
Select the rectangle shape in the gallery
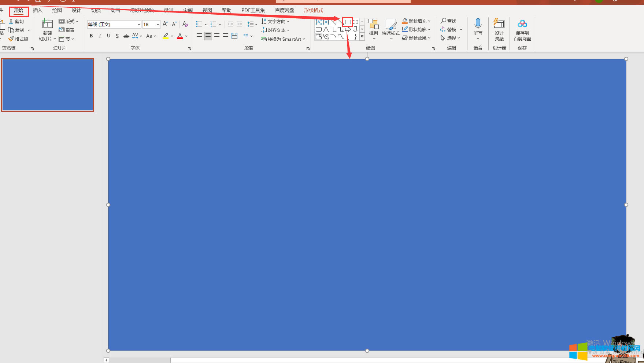click(x=348, y=22)
